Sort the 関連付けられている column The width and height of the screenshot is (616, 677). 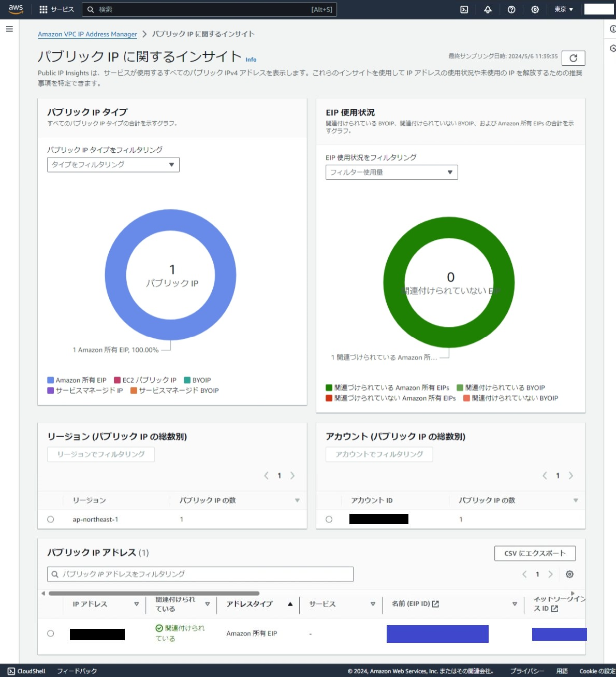(x=208, y=604)
